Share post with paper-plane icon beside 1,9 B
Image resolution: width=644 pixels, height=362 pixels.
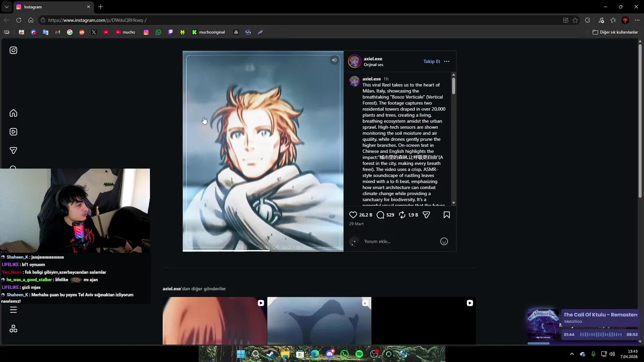coord(426,215)
